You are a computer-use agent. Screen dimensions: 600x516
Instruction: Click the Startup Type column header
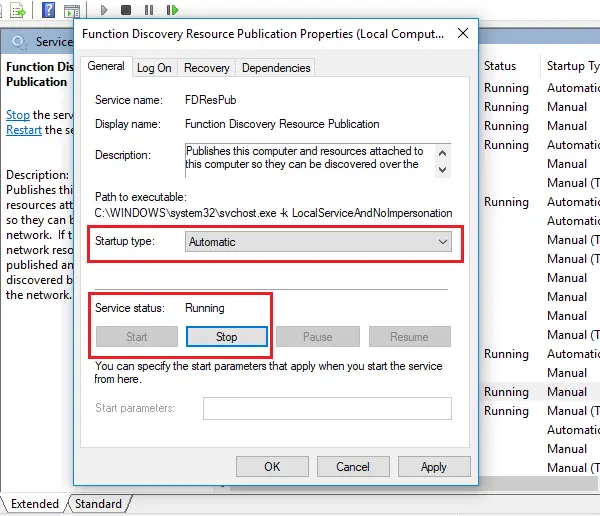tap(573, 66)
